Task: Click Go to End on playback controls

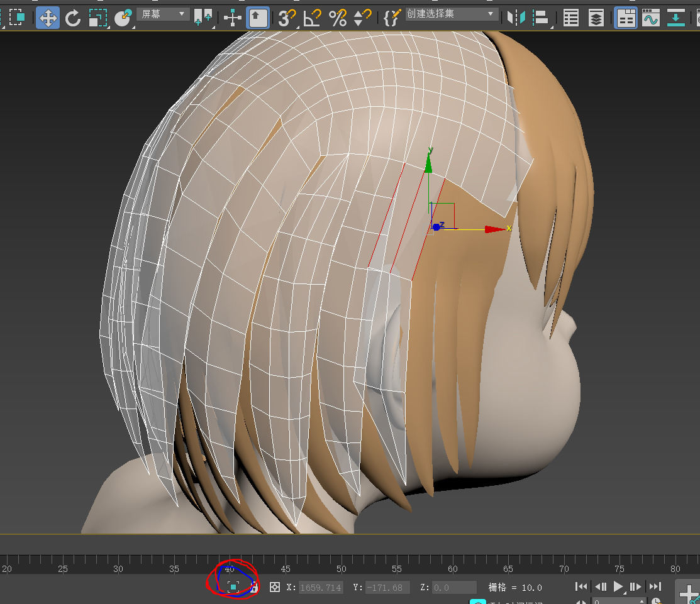Action: 655,587
